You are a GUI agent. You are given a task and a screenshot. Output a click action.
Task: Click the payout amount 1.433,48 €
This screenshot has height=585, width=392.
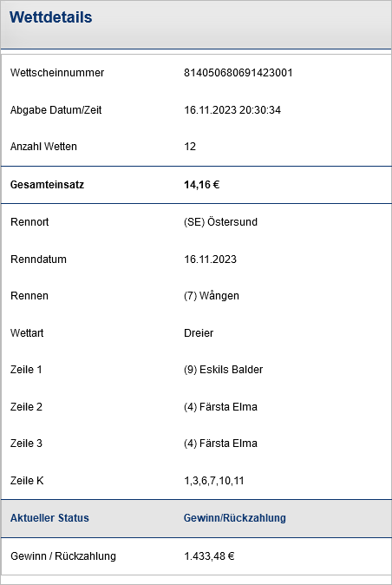click(209, 556)
